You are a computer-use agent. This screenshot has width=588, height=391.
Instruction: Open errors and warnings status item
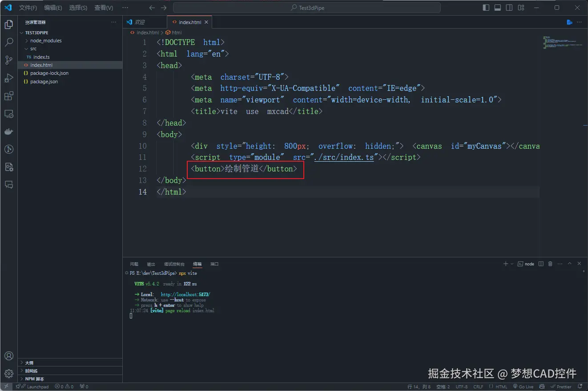tap(64, 387)
